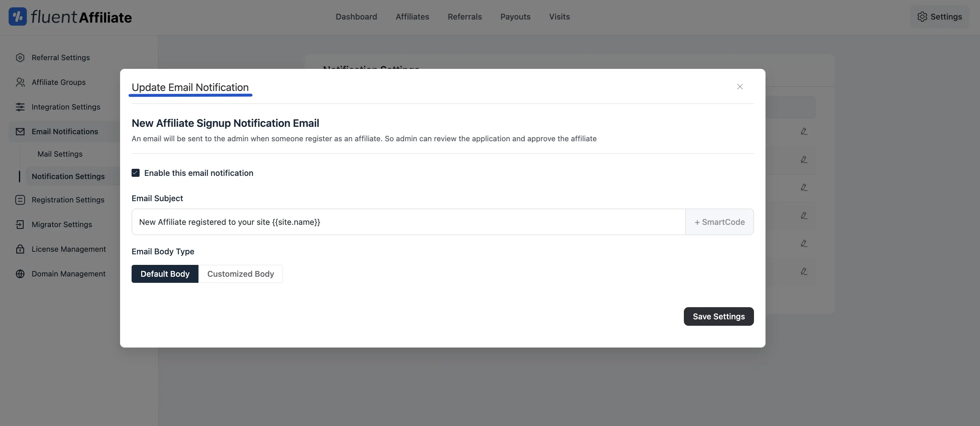Disable the email notification checkbox
Screen dimensions: 980x426
click(135, 172)
